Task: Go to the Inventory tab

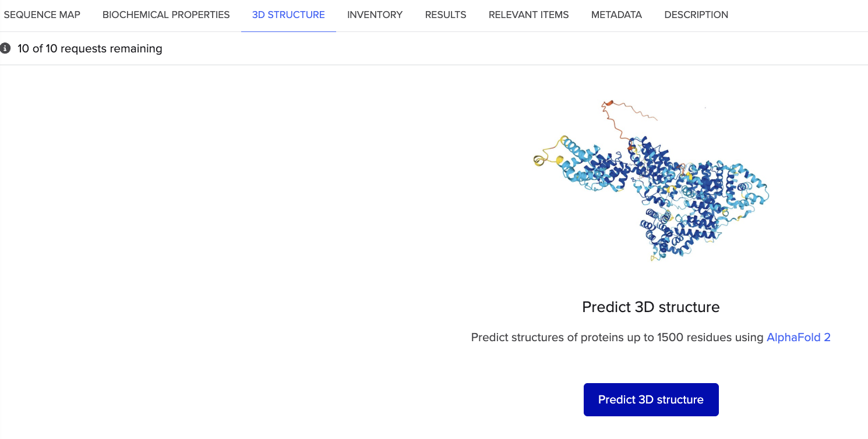Action: 375,15
